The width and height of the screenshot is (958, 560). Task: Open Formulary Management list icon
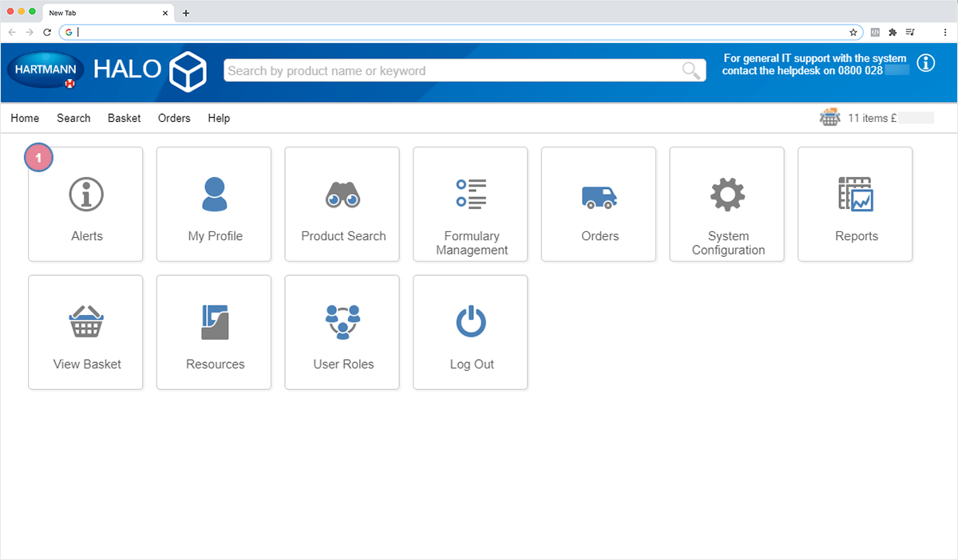(x=471, y=194)
